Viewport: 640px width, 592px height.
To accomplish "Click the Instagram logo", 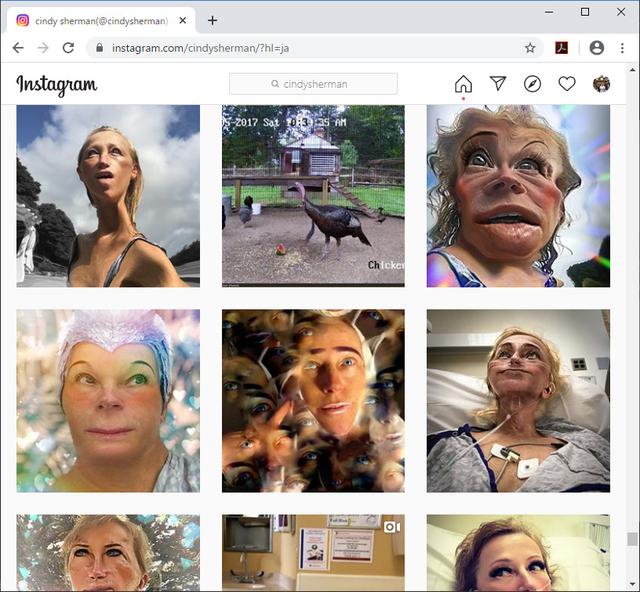I will (x=57, y=85).
